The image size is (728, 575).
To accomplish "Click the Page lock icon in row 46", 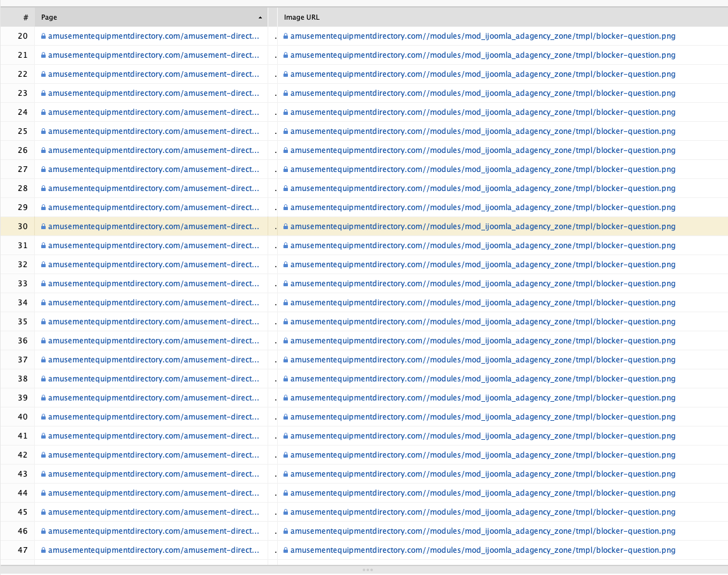I will tap(43, 531).
